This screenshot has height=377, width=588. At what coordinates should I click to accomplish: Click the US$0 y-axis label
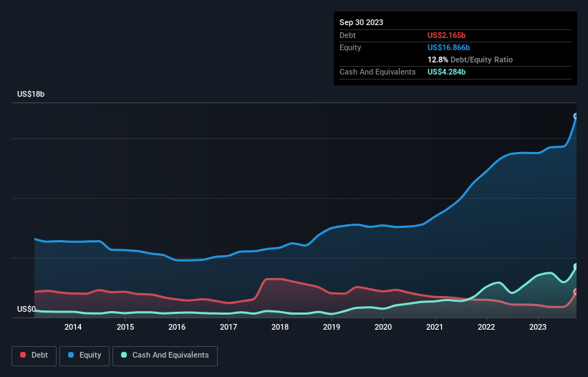(26, 309)
